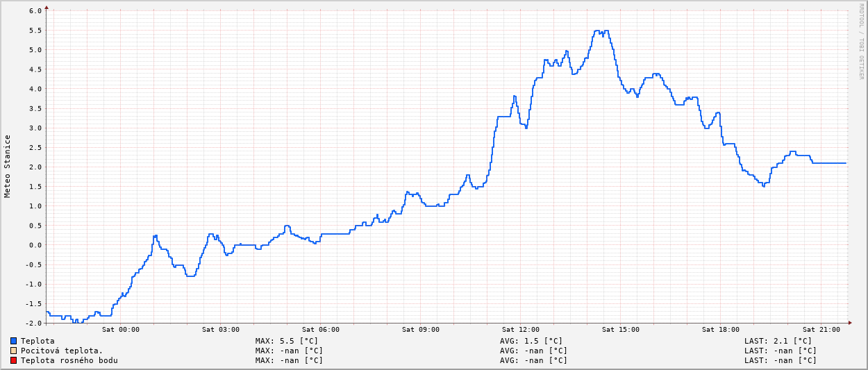Click the red arrow atop the Y axis
This screenshot has width=868, height=370.
click(47, 8)
